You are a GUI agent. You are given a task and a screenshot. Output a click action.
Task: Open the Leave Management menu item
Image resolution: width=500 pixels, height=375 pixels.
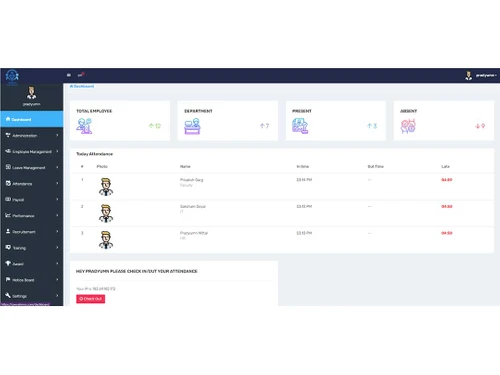click(x=32, y=167)
